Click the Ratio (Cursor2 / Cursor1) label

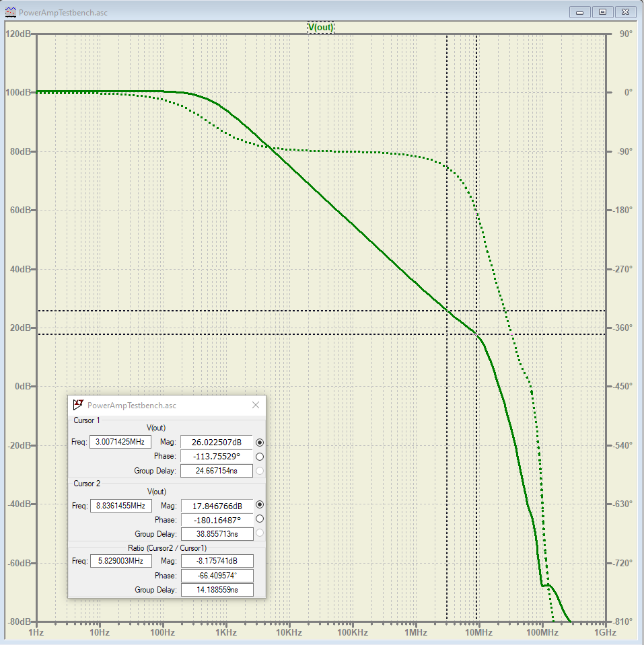(167, 548)
